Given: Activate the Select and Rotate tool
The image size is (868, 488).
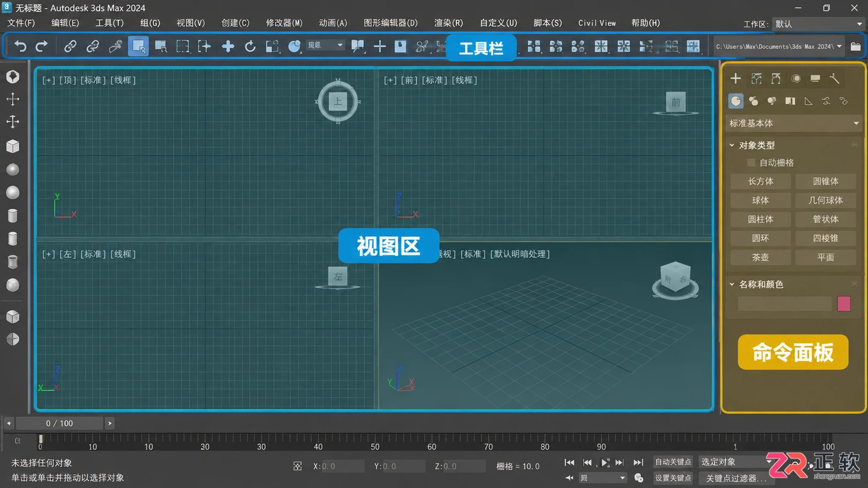Looking at the screenshot, I should pyautogui.click(x=250, y=46).
